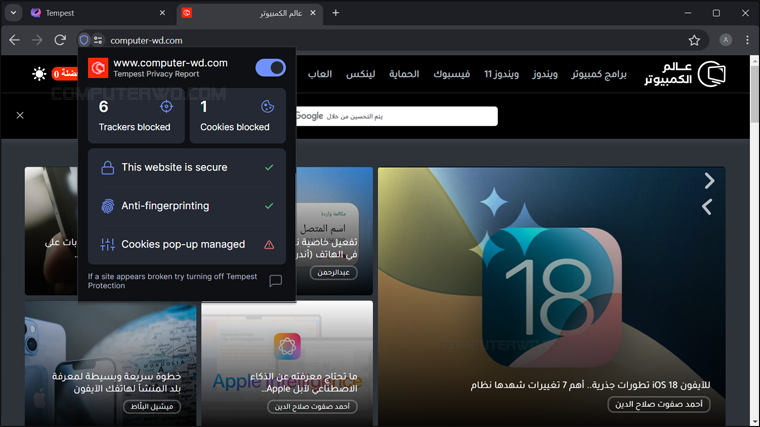
Task: Click the green checkmark for website secure
Action: tap(269, 167)
